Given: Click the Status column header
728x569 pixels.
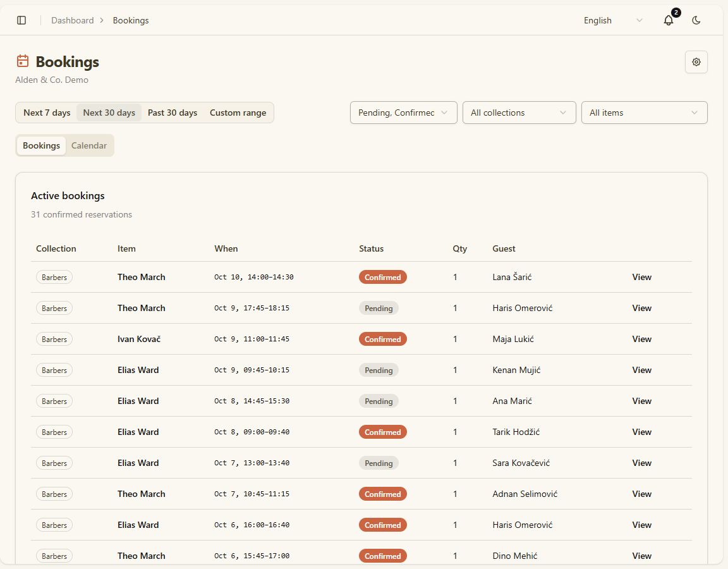Looking at the screenshot, I should [x=371, y=248].
